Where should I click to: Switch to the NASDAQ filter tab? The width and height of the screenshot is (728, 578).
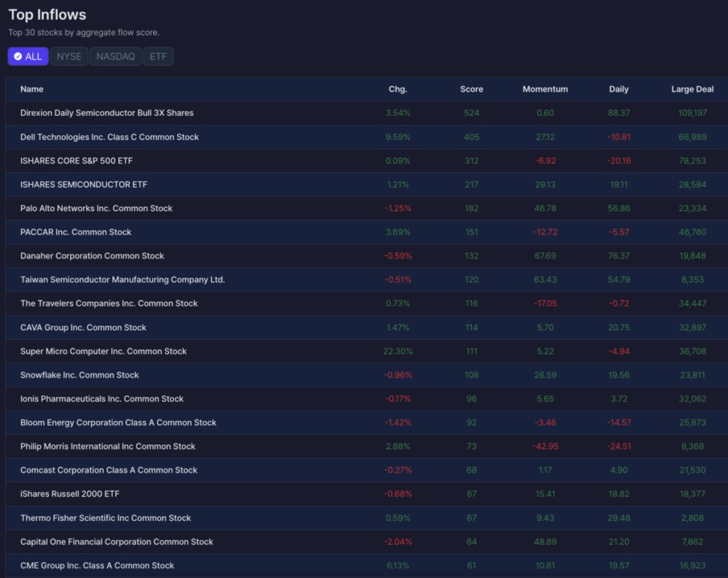116,56
